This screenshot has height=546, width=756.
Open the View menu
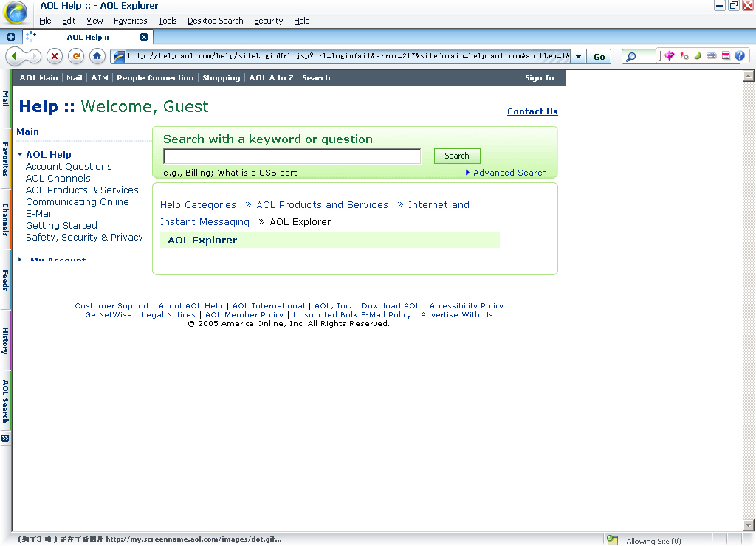[x=94, y=21]
